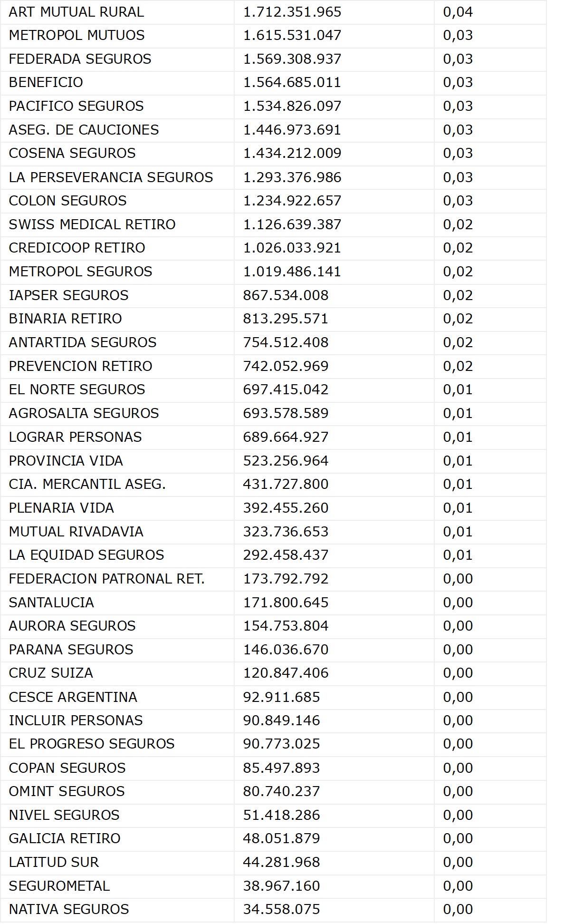The height and width of the screenshot is (924, 564).
Task: Click the FEDERADA SEGUROS cell
Action: [x=80, y=59]
